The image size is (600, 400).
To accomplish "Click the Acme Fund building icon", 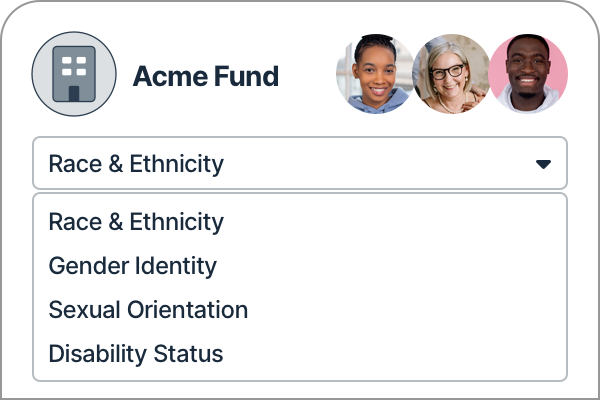I will pos(74,75).
